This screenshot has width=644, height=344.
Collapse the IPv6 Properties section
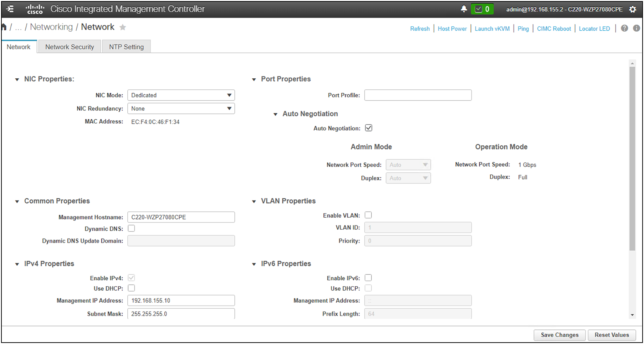[254, 264]
